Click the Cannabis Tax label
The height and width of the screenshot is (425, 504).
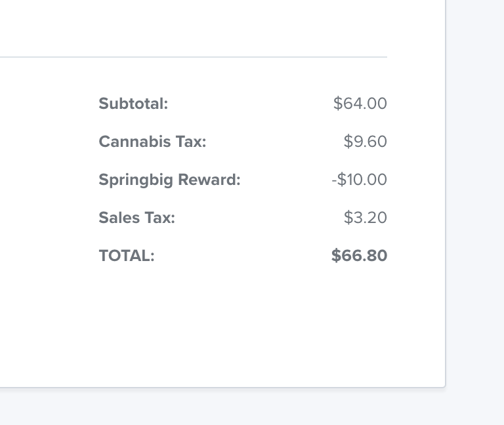(x=152, y=142)
